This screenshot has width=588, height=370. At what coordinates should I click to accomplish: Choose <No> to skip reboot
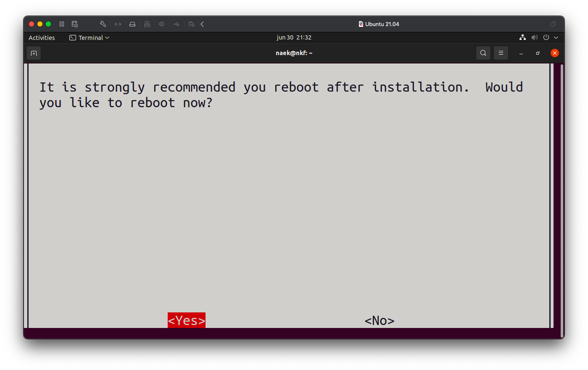(380, 320)
